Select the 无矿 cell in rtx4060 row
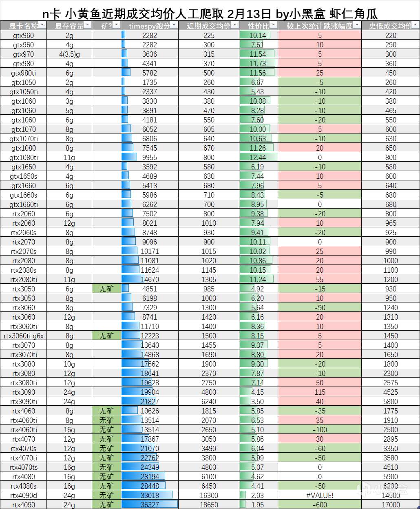The image size is (420, 509). point(106,411)
